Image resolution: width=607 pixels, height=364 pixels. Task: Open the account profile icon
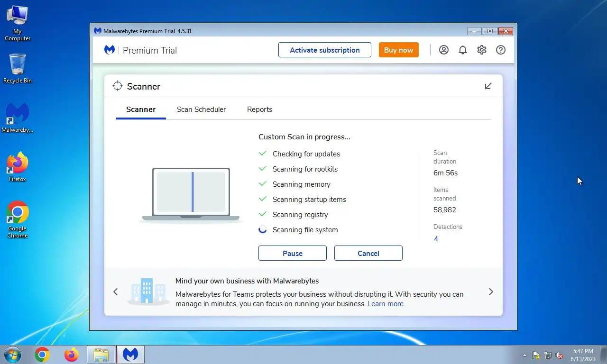point(444,50)
